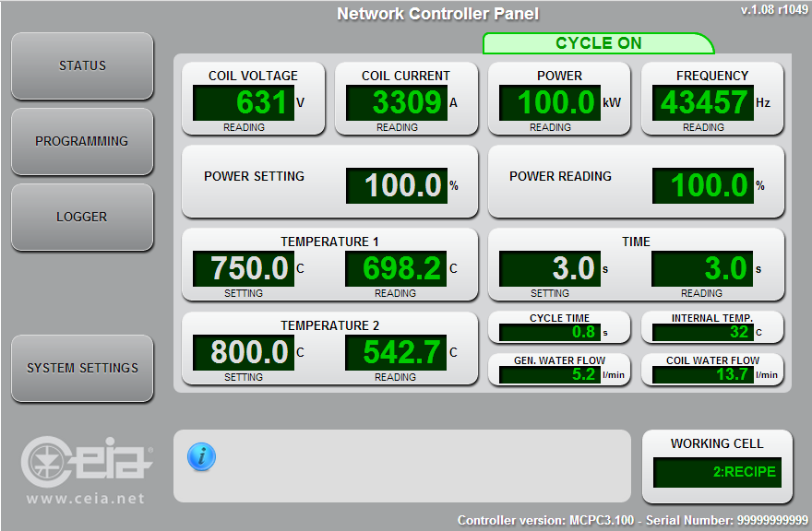Select Temperature 2 setting value 800.0
Viewport: 812px width, 531px height.
click(244, 352)
